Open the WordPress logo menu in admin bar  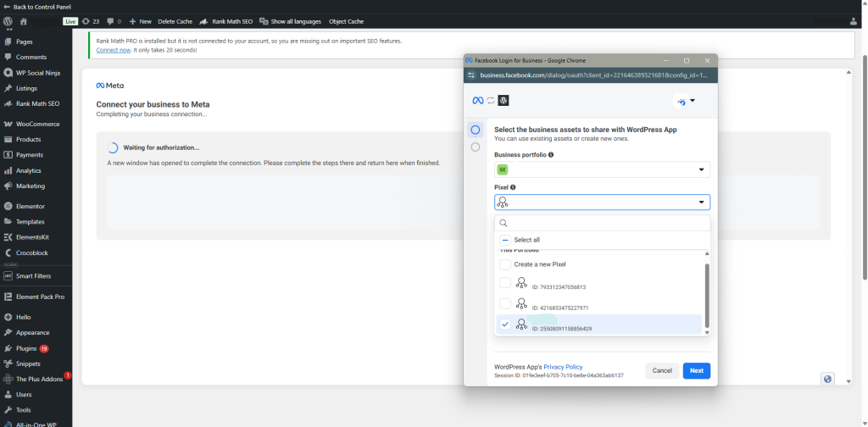point(7,21)
